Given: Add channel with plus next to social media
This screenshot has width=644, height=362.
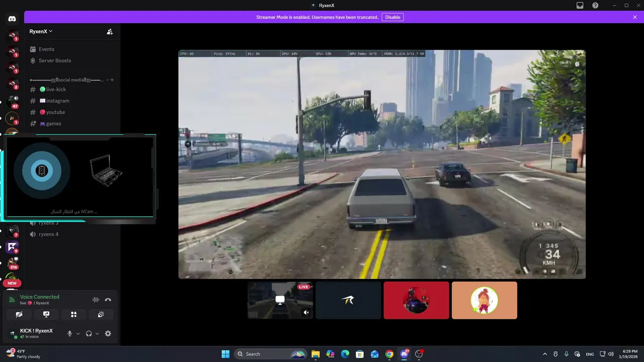Looking at the screenshot, I should tap(112, 80).
